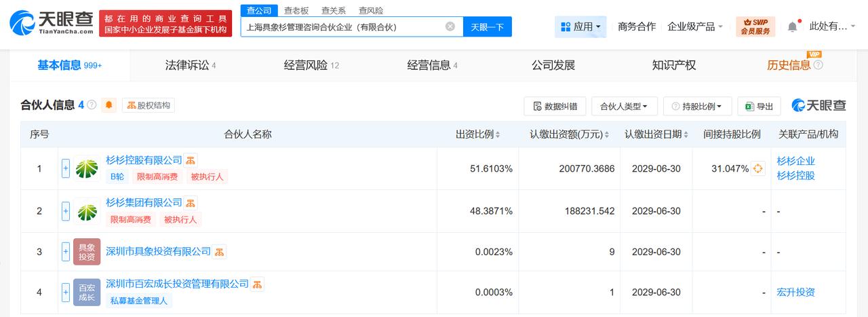Open the 历史信息 VIP tab
The height and width of the screenshot is (317, 868).
click(789, 66)
